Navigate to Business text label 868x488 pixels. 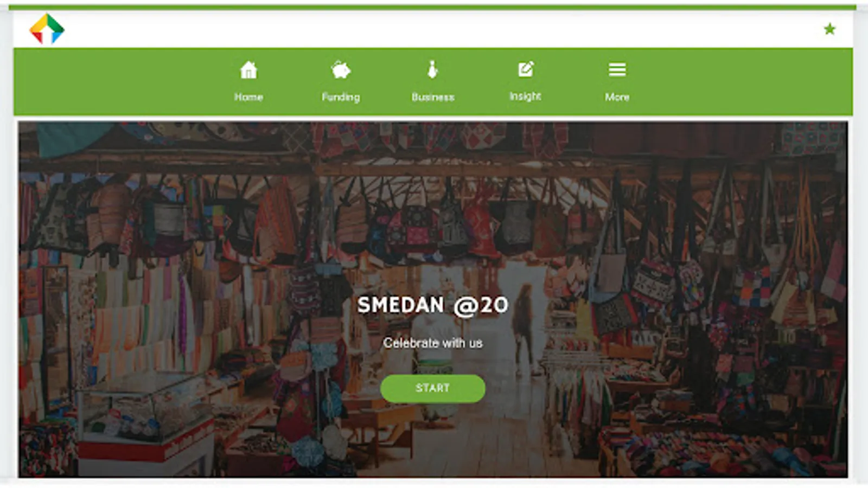coord(433,97)
